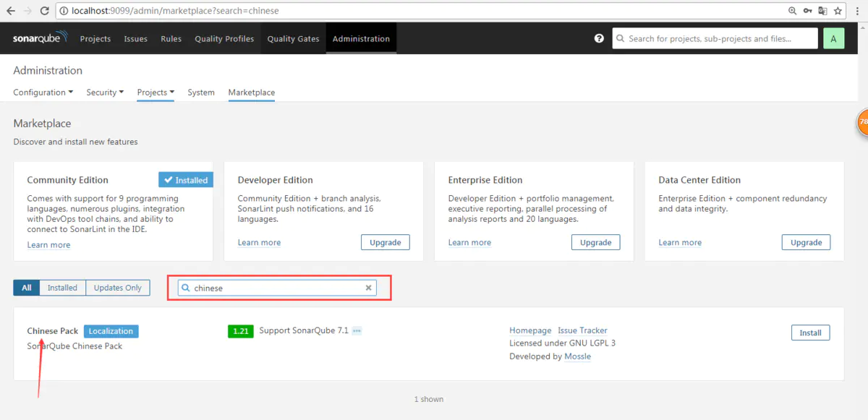Click Learn more under Enterprise Edition

click(469, 243)
